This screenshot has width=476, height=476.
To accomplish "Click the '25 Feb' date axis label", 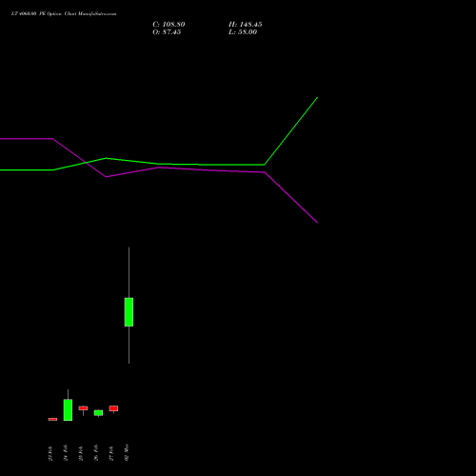I will 81,453.
